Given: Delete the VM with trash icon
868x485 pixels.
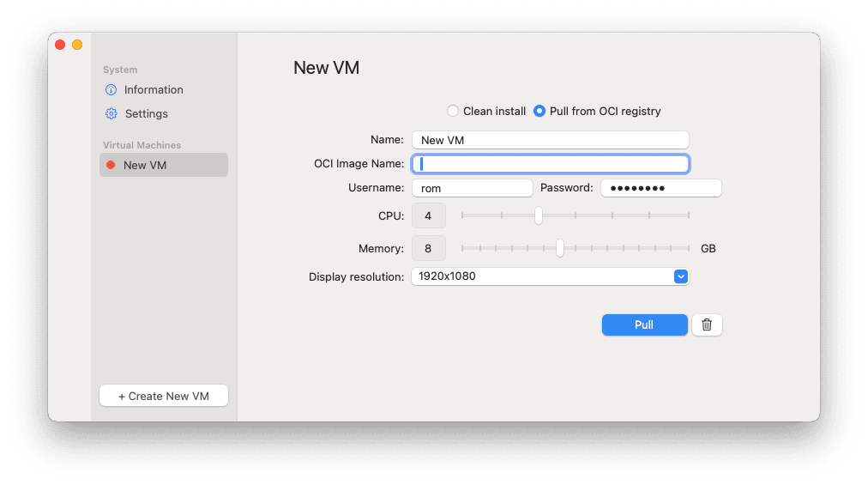Looking at the screenshot, I should coord(707,324).
